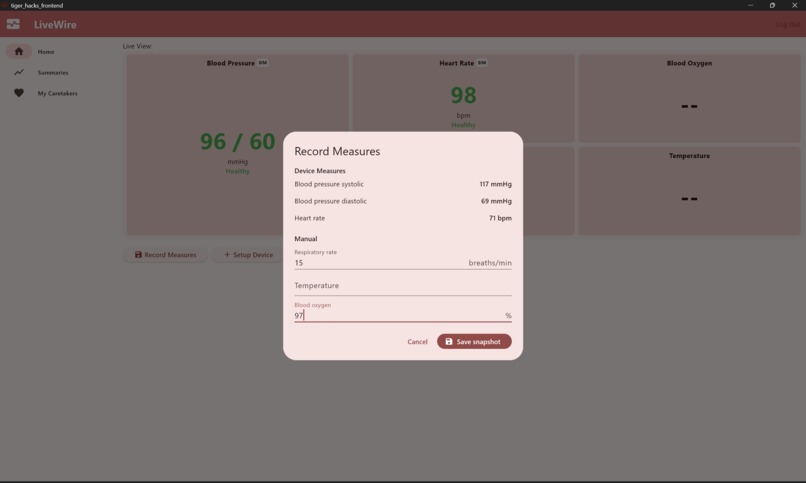Click the '96 / 60' blood pressure reading

(x=237, y=142)
